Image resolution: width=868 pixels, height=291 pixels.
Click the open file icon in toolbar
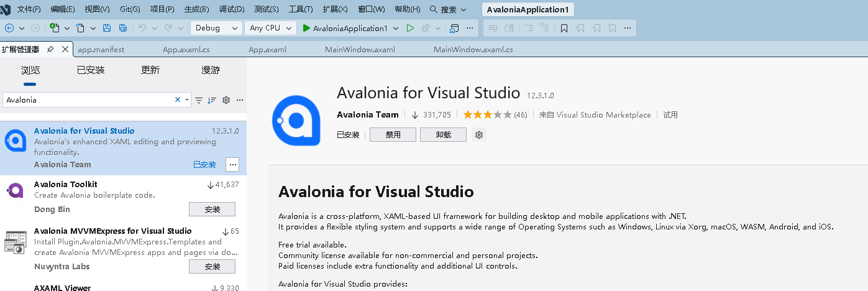pyautogui.click(x=80, y=28)
